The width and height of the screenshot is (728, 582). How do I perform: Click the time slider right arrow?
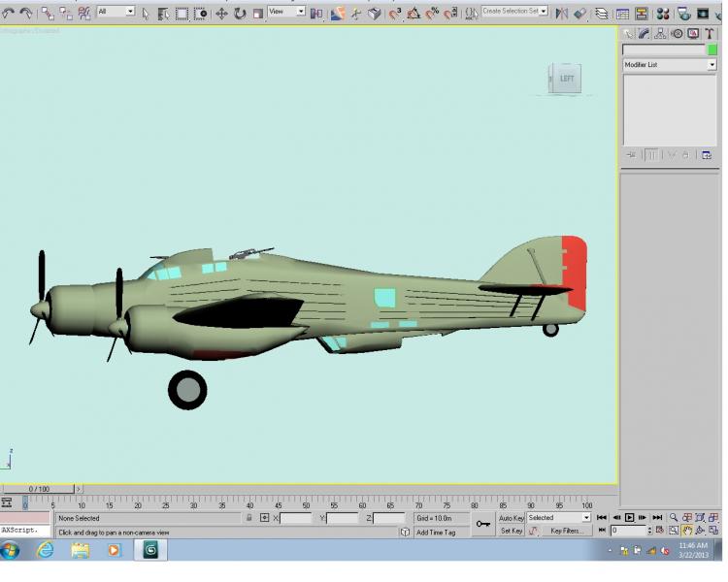[x=79, y=489]
